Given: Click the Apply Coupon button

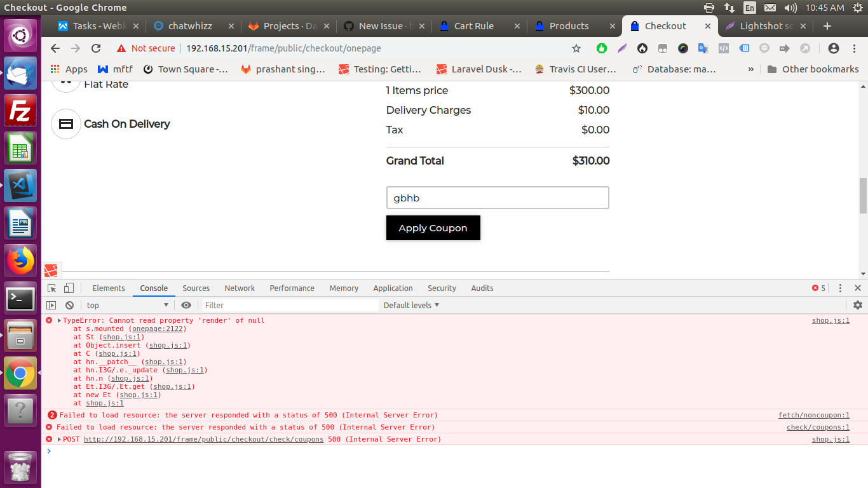Looking at the screenshot, I should (x=433, y=227).
